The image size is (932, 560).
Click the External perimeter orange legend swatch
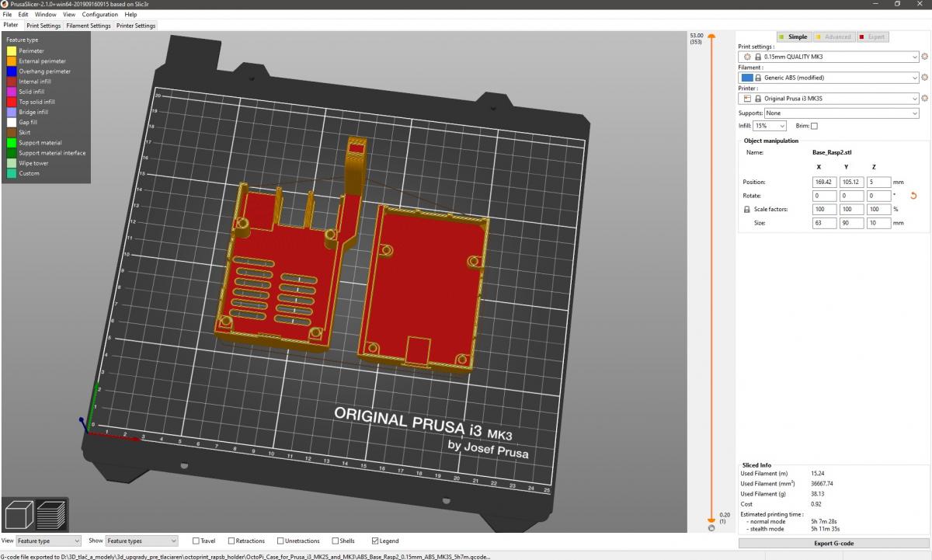(x=12, y=61)
